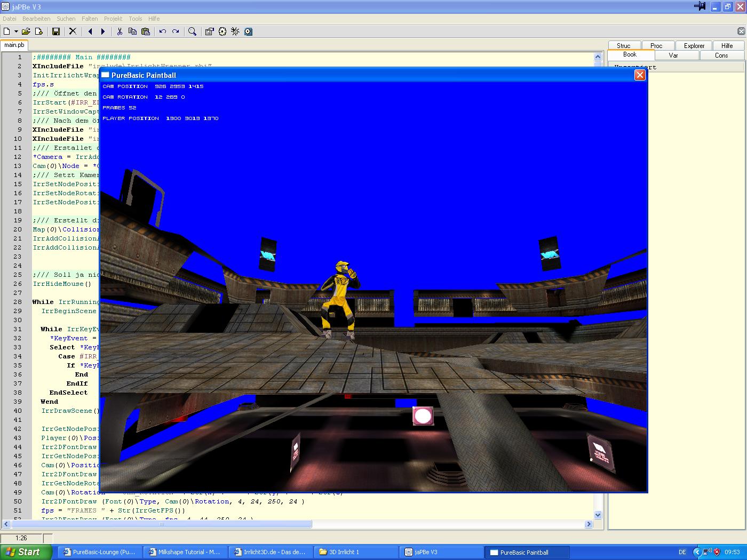Switch to Milkshape Tutorial taskbar window
747x560 pixels.
[x=186, y=552]
